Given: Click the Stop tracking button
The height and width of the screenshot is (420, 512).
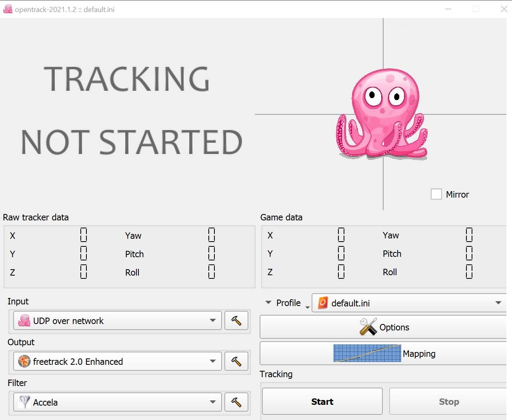Looking at the screenshot, I should 448,402.
